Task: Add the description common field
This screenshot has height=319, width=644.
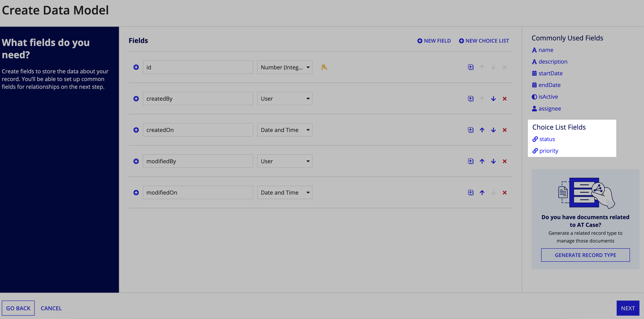Action: click(x=549, y=62)
